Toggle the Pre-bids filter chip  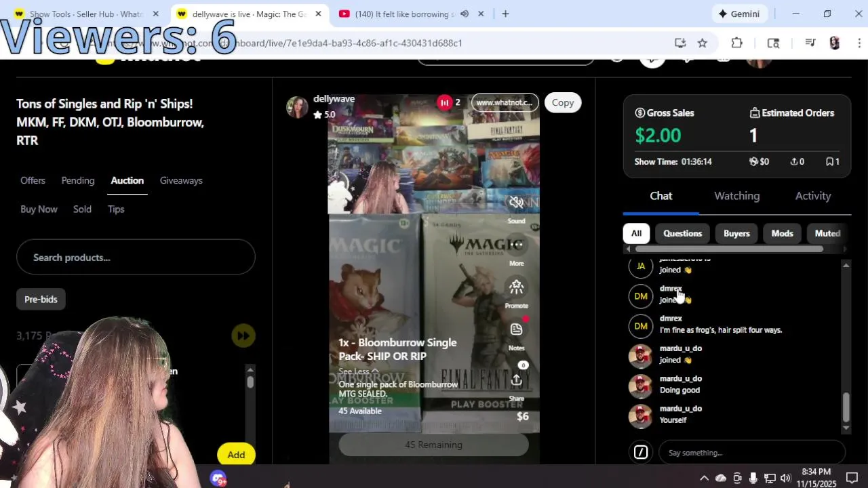pyautogui.click(x=41, y=299)
